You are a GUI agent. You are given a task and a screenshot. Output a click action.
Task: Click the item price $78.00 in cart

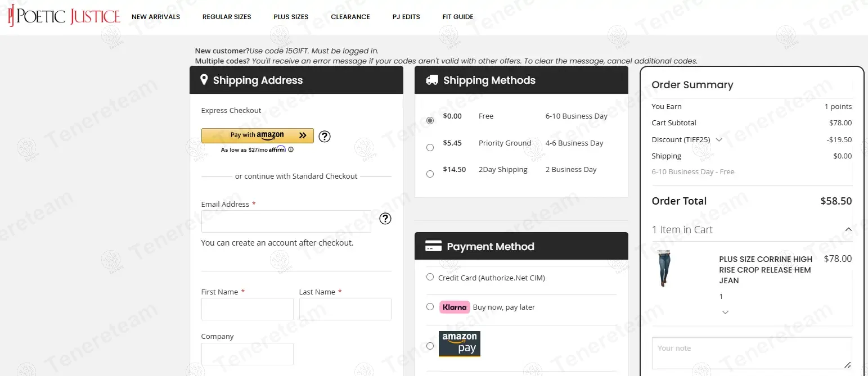pos(838,259)
